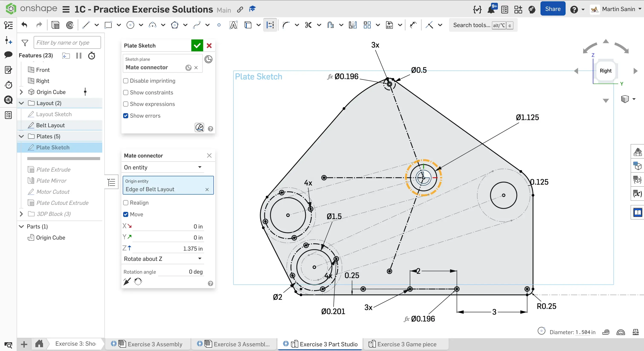
Task: Select the Trim scissors tool
Action: pyautogui.click(x=308, y=25)
